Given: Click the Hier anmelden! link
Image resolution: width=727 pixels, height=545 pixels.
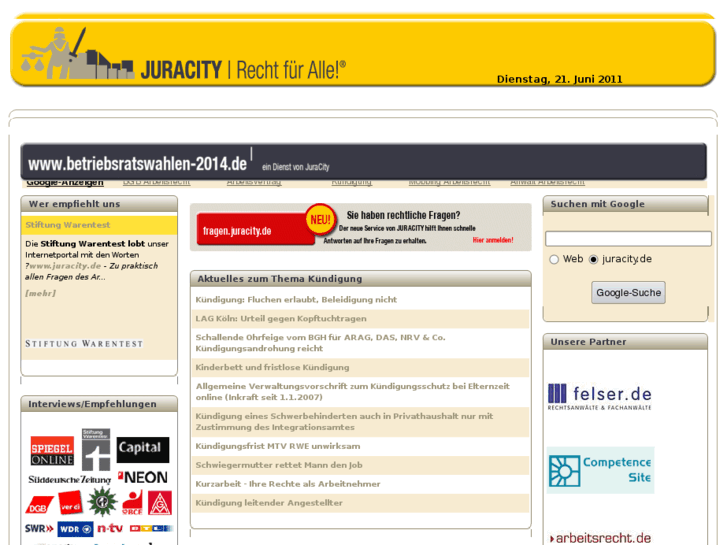Looking at the screenshot, I should click(x=493, y=240).
